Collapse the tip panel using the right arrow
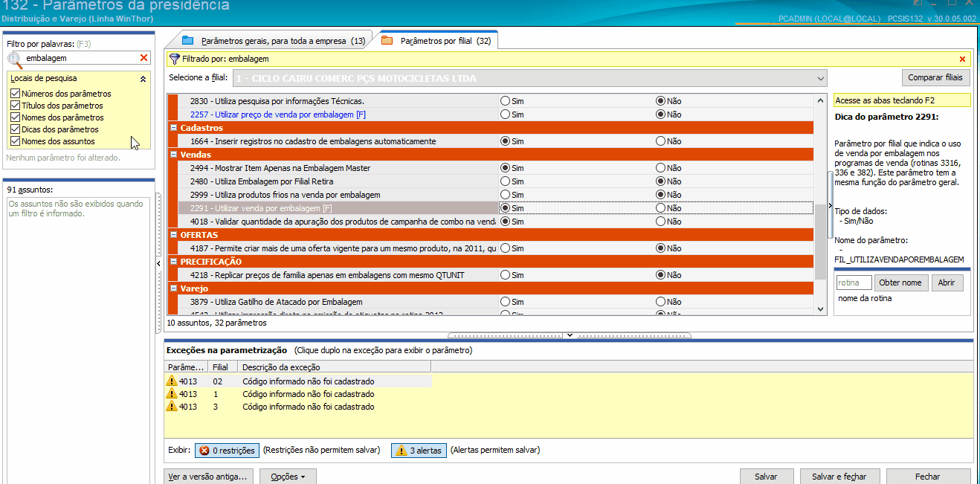Screen dimensions: 980x484 pyautogui.click(x=831, y=206)
